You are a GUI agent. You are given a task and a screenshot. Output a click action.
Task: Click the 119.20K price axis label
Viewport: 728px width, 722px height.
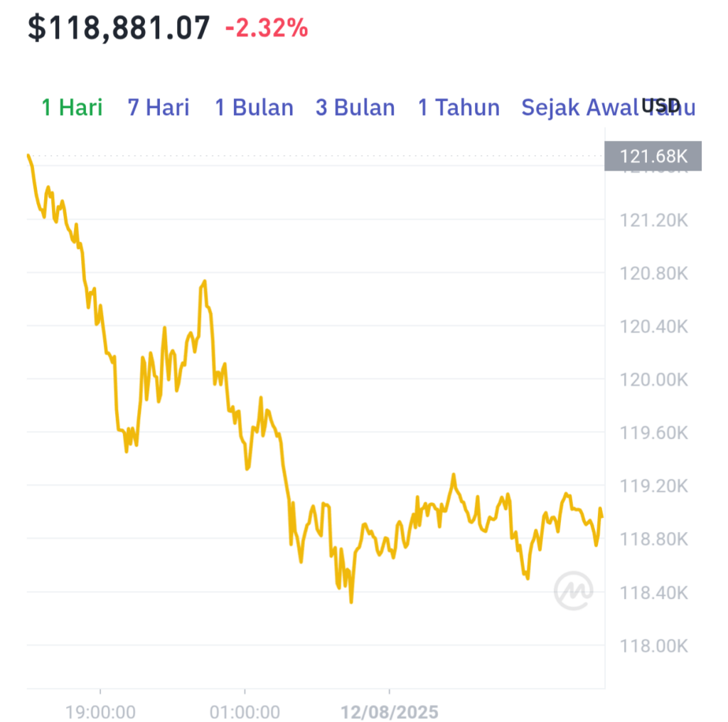click(654, 486)
